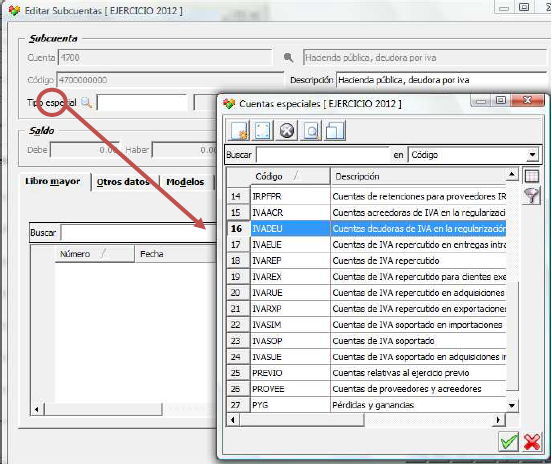This screenshot has width=552, height=464.
Task: Click the scroll down arrow of the accounts list
Action: [512, 406]
